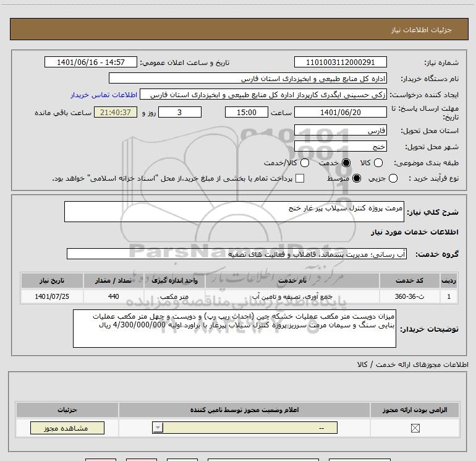Click the announcement date 1401/06/16 - 14:57 field
This screenshot has width=476, height=461.
[91, 62]
